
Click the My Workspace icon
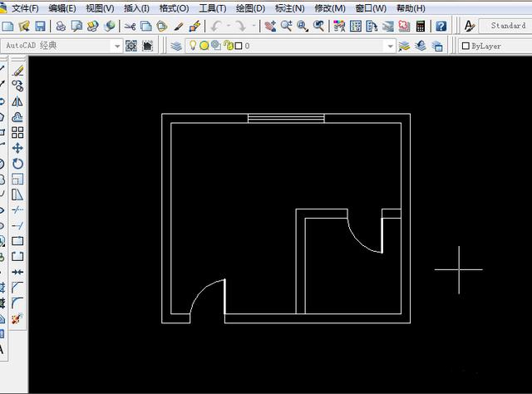(148, 46)
